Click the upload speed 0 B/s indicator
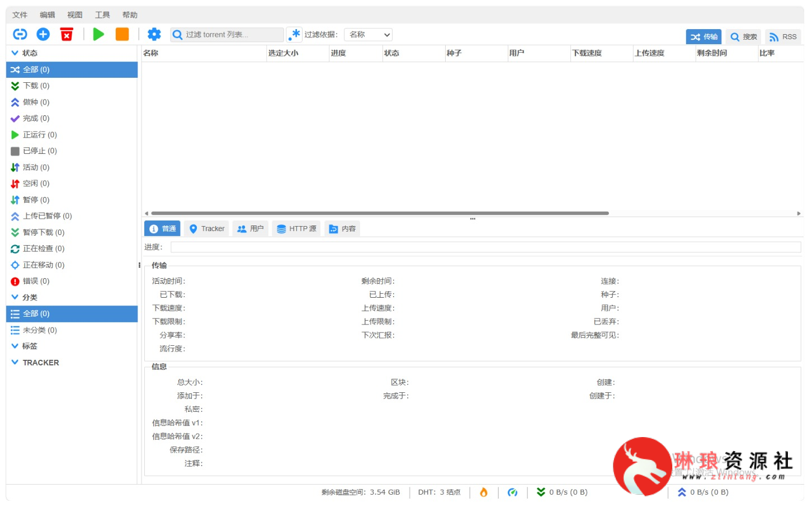 coord(703,492)
